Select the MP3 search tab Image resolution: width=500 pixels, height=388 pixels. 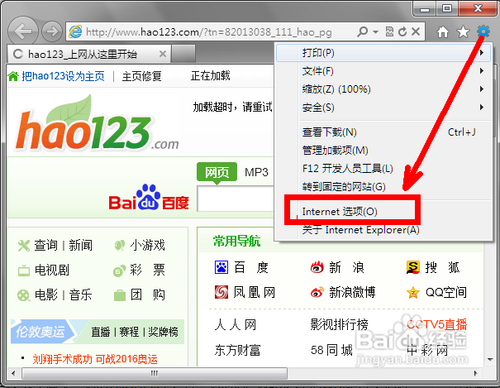tap(256, 172)
